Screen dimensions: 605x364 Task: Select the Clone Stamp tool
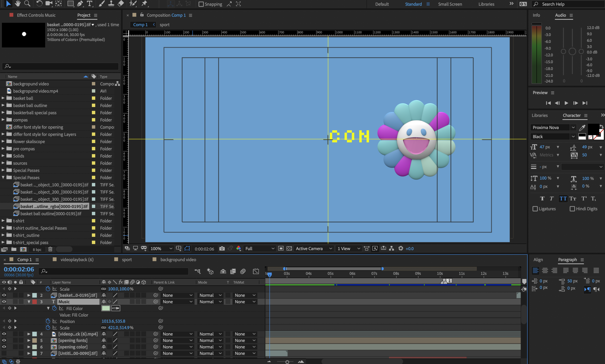(111, 4)
